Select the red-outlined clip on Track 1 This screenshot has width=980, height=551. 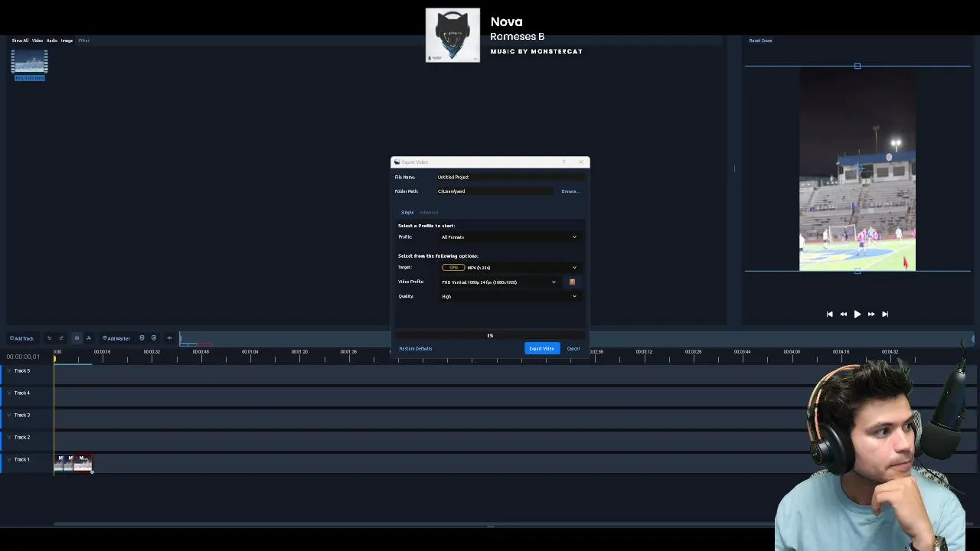[x=83, y=462]
